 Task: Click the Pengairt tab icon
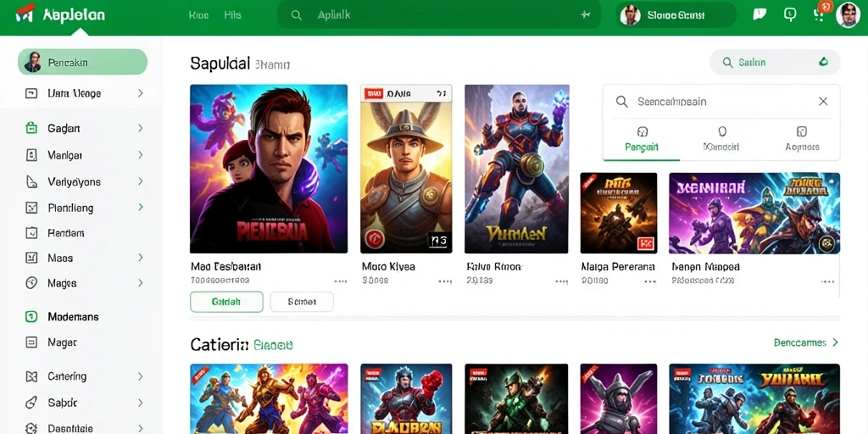pos(643,131)
